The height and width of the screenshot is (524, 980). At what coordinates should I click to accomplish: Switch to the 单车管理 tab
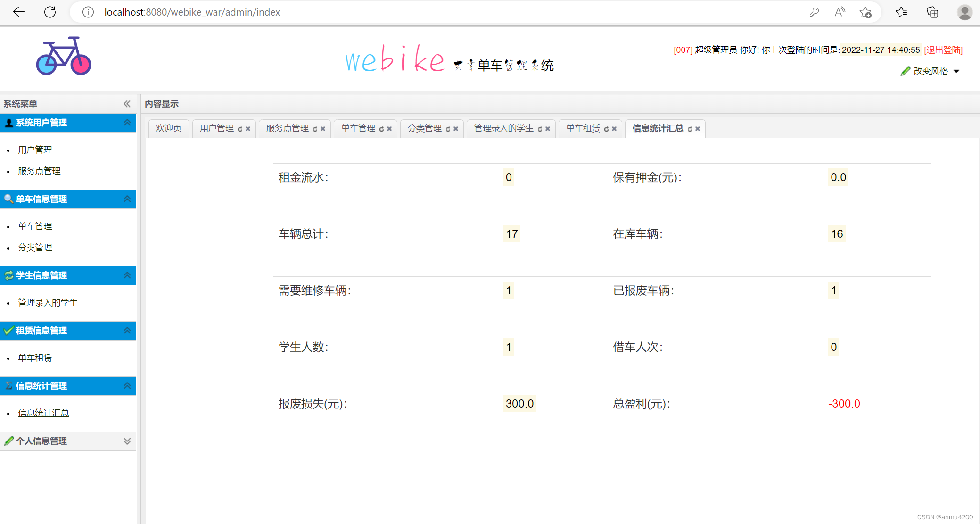click(x=358, y=128)
